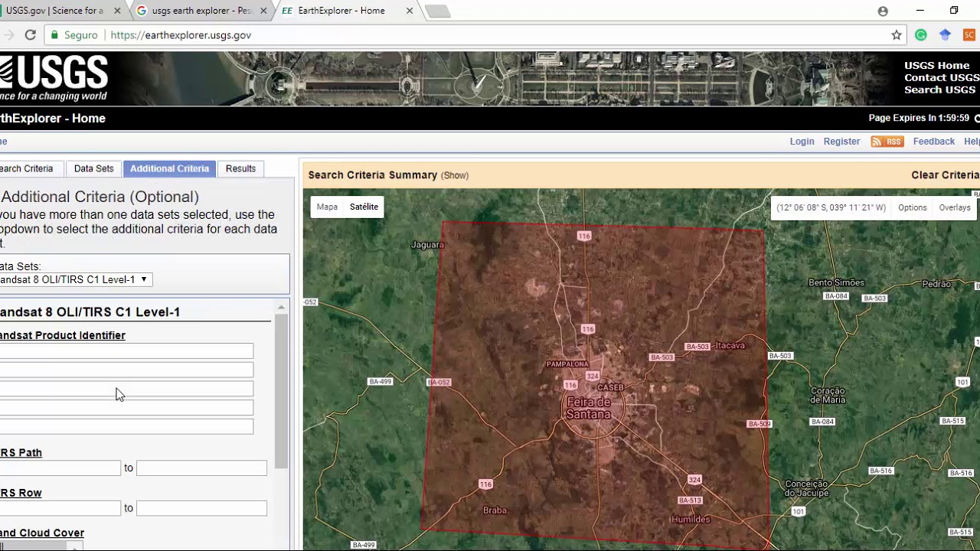
Task: Click the criteria panel scrollbar up arrow
Action: (x=281, y=307)
